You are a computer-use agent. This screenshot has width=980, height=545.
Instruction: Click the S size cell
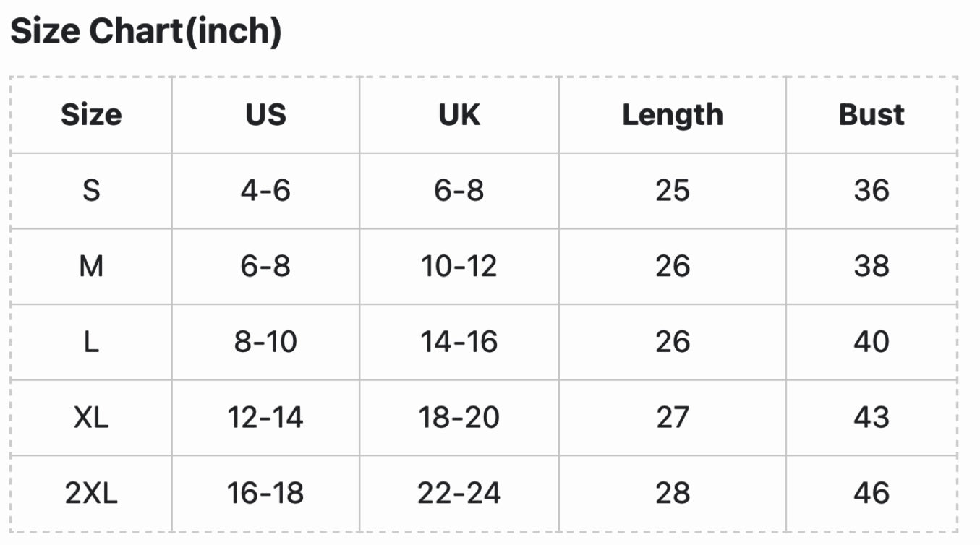click(91, 191)
